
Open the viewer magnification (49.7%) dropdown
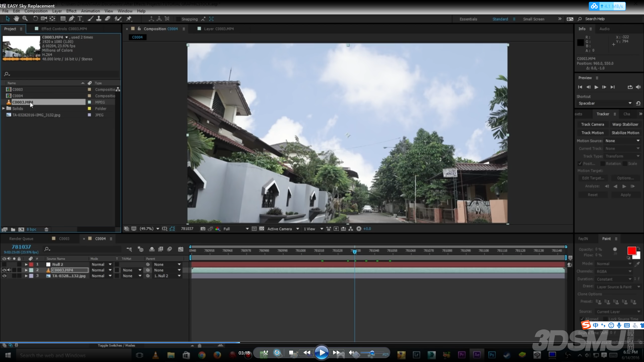149,229
